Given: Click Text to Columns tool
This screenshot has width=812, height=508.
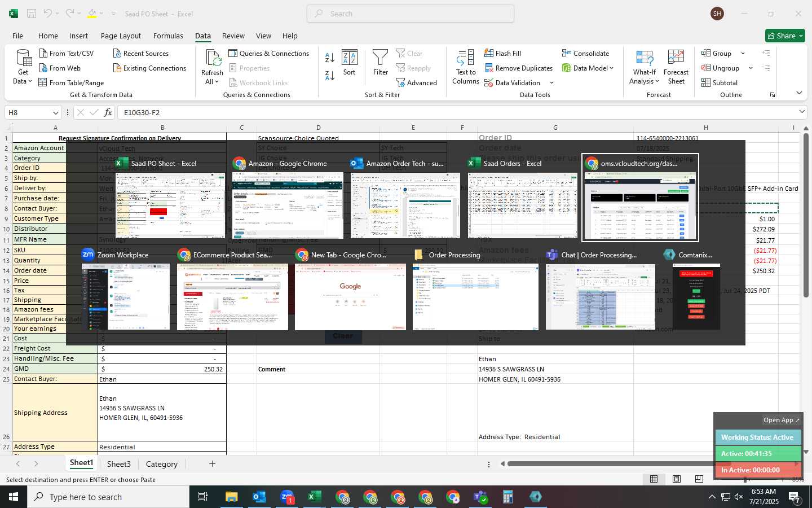Looking at the screenshot, I should (466, 67).
